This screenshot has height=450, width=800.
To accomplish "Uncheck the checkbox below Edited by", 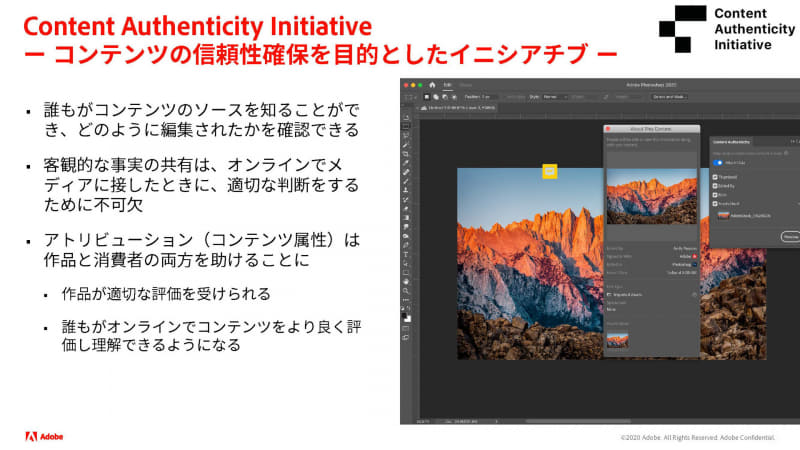I will coord(715,195).
